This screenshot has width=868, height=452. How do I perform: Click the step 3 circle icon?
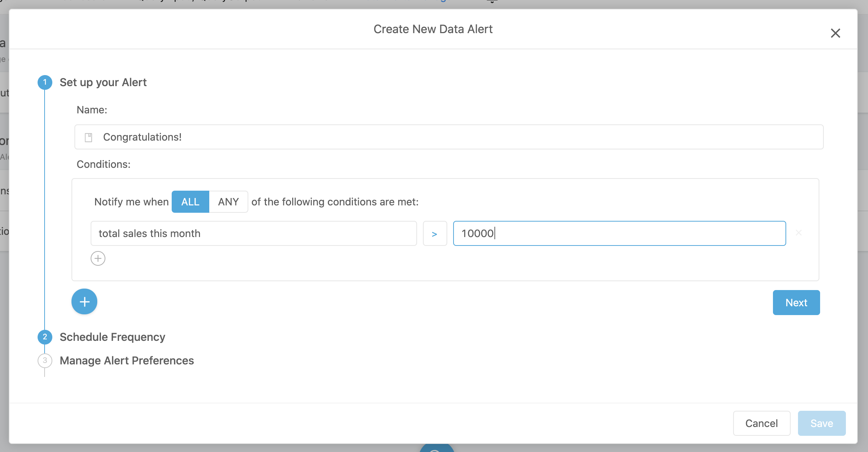pos(45,360)
